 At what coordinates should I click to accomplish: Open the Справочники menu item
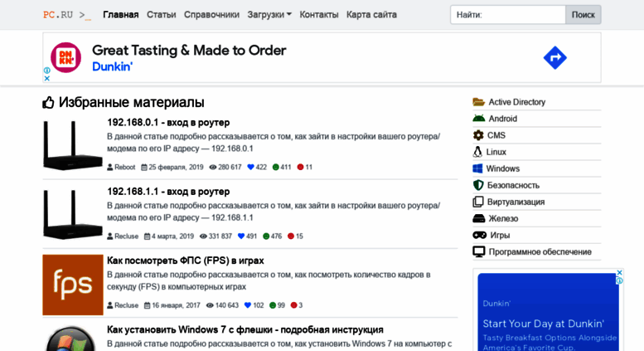click(211, 15)
